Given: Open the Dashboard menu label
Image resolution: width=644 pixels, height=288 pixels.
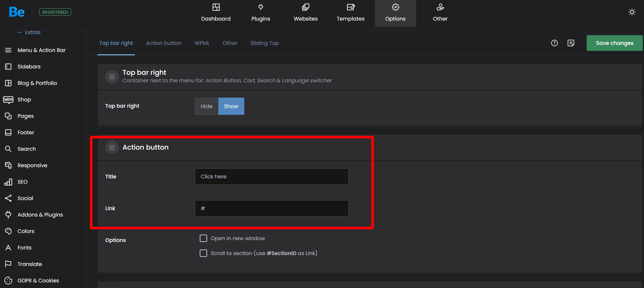Looking at the screenshot, I should pyautogui.click(x=216, y=19).
